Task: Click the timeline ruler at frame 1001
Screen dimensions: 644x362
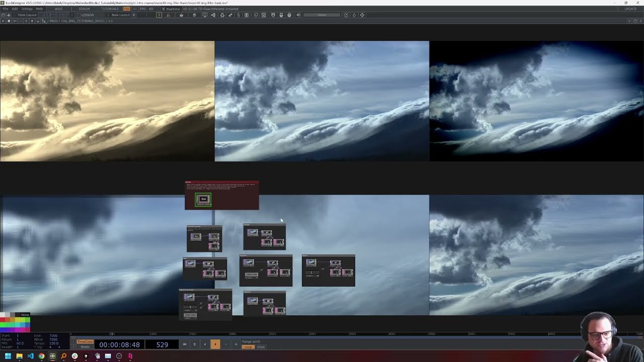Action: [153, 334]
